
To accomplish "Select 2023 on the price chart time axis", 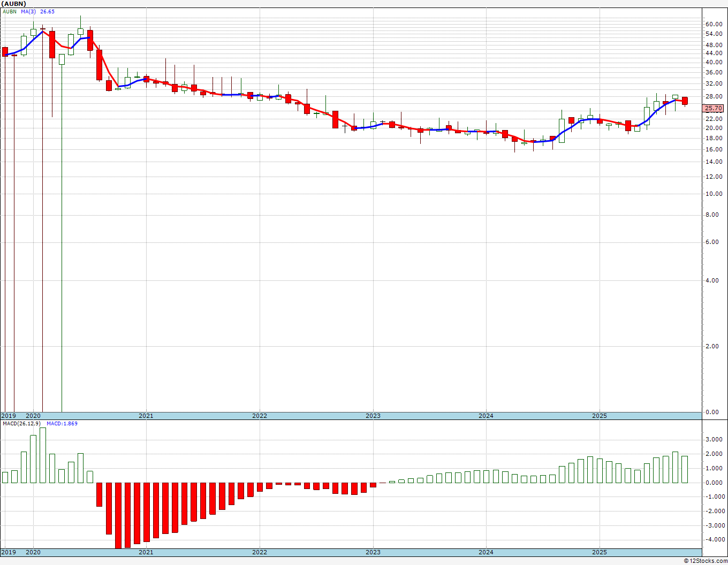I will 373,416.
